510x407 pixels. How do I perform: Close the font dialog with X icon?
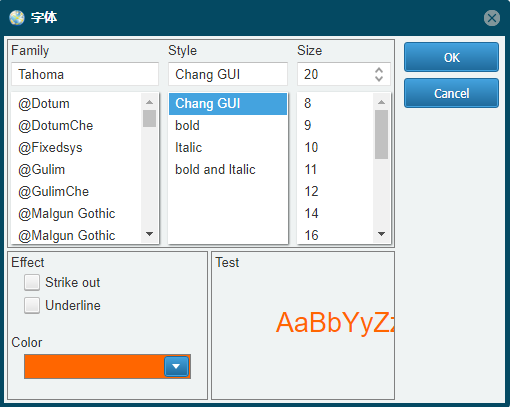pos(492,18)
